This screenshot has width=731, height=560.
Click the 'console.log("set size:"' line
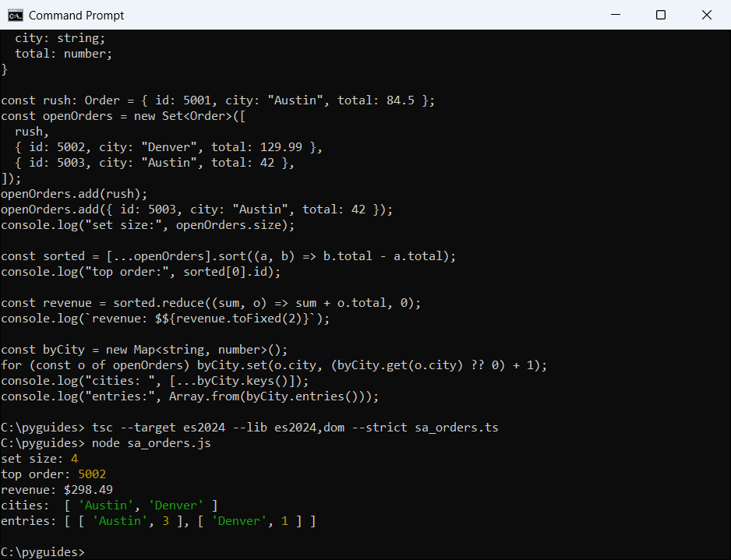[148, 225]
